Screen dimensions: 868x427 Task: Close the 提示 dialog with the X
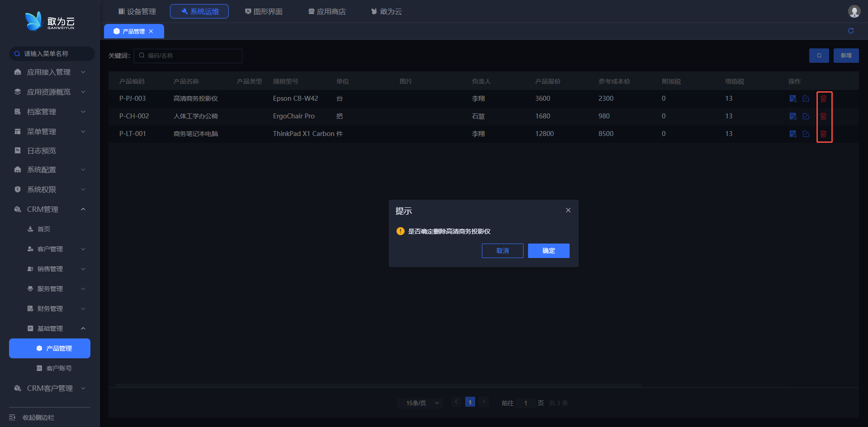[568, 210]
